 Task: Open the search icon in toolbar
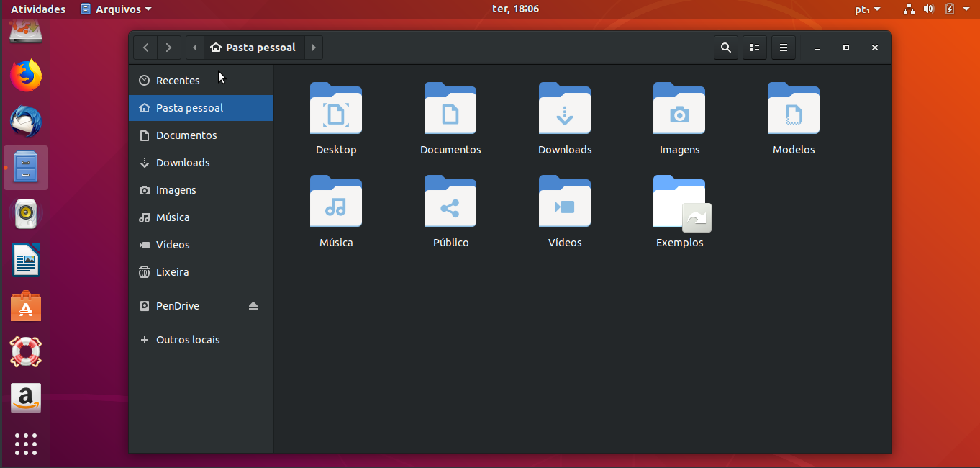tap(725, 48)
